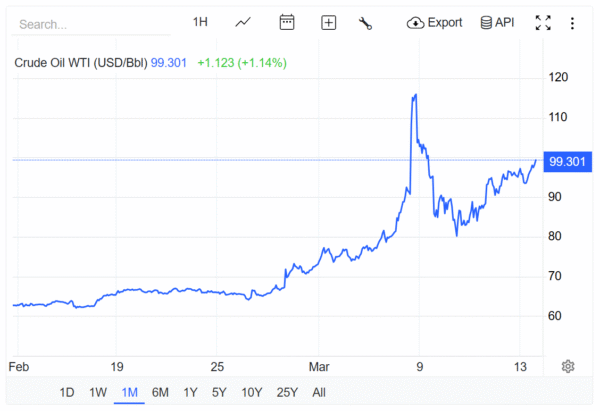Show All historical data range
The height and width of the screenshot is (411, 600).
[318, 392]
